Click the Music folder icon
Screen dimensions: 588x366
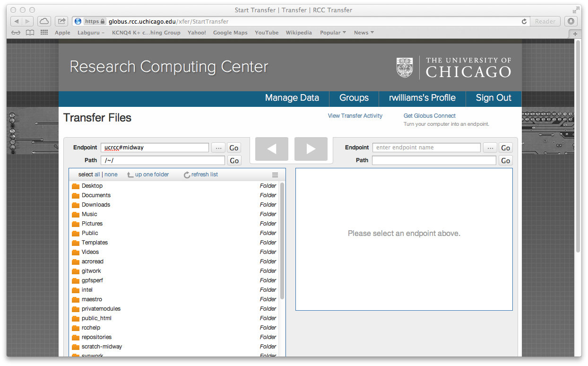[x=76, y=214]
